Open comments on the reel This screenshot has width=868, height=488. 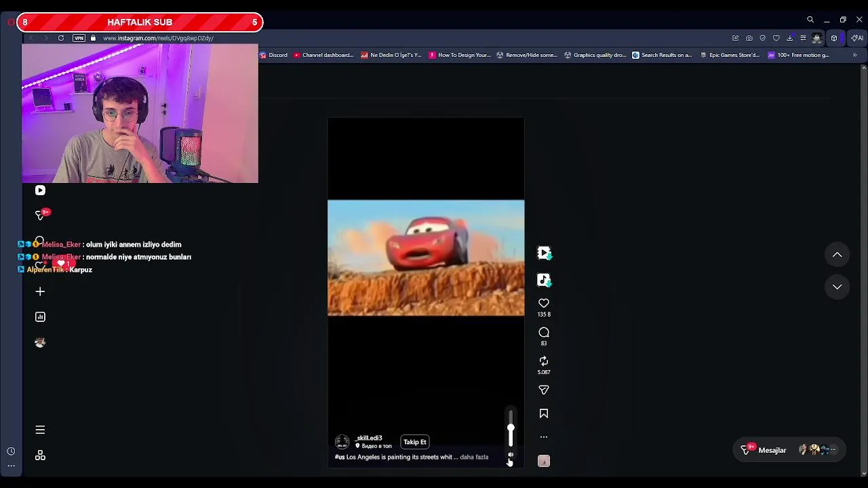pos(544,332)
